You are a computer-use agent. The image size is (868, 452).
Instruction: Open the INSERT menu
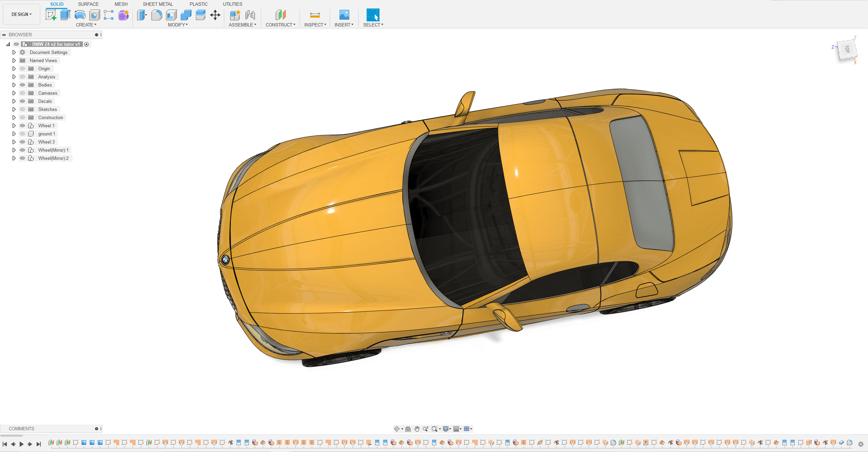tap(344, 25)
